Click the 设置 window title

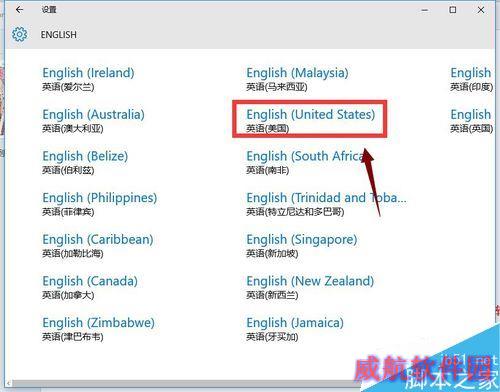click(49, 10)
